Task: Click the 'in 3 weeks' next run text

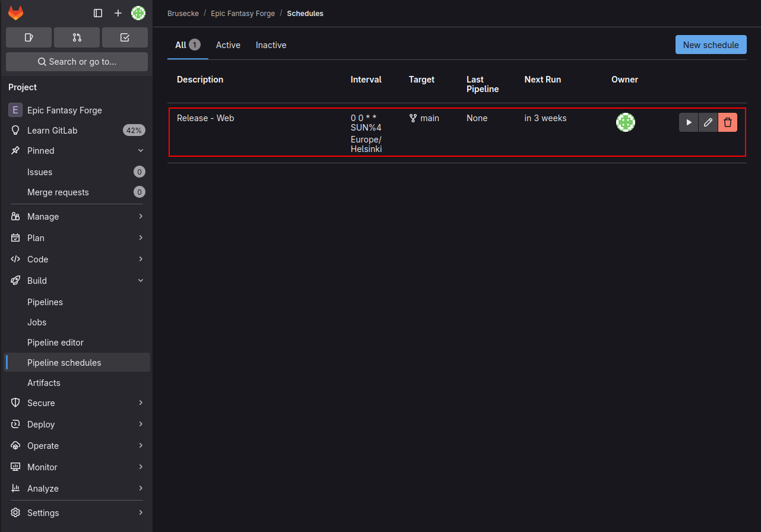Action: click(x=546, y=118)
